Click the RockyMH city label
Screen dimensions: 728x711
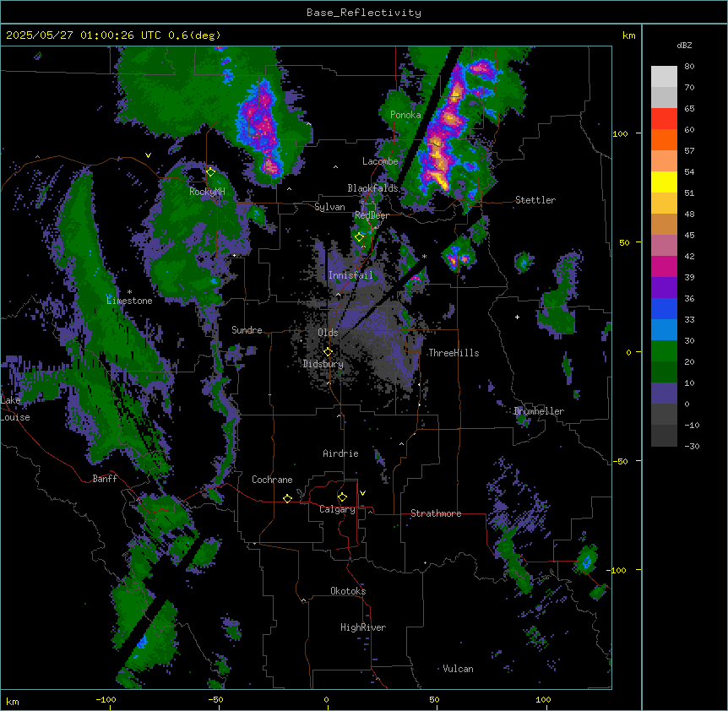click(x=207, y=192)
